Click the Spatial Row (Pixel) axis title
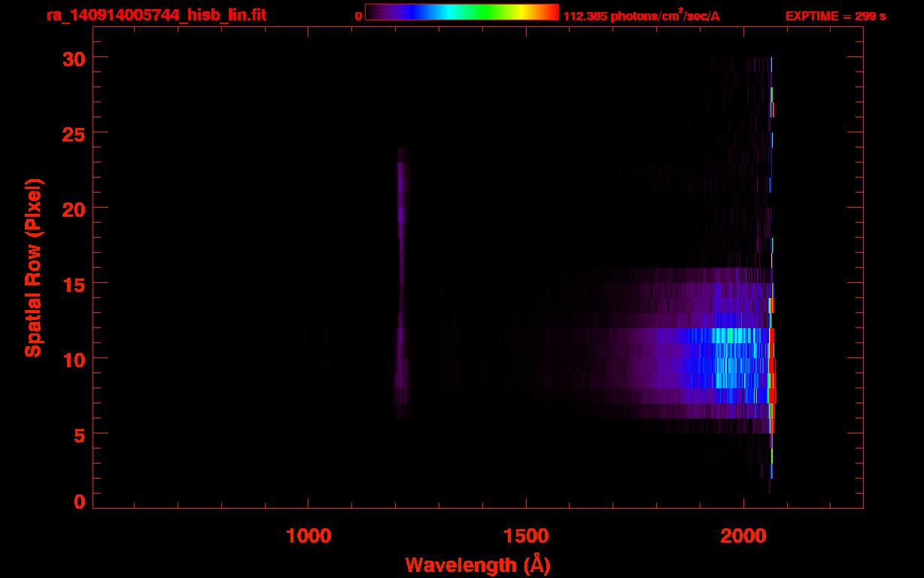 pos(33,267)
